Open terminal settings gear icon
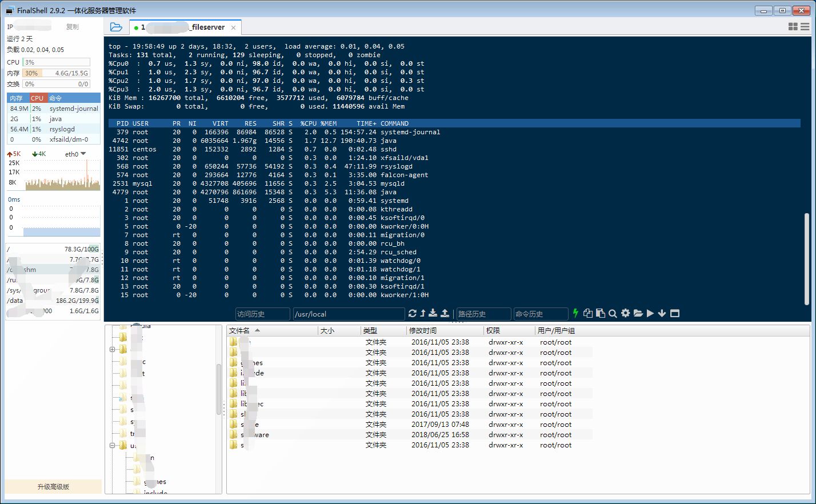The image size is (816, 504). [625, 313]
